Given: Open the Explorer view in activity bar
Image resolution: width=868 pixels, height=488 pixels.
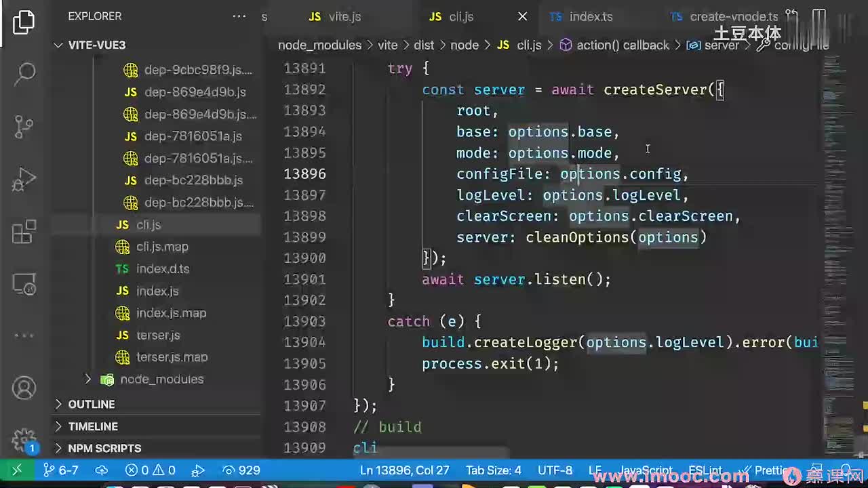Looking at the screenshot, I should click(24, 22).
